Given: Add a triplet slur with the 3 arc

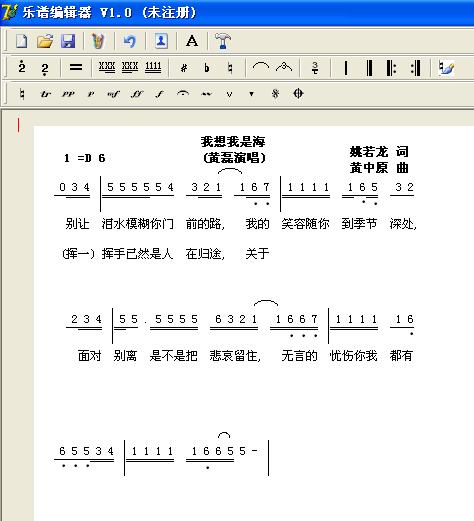Looking at the screenshot, I should (x=284, y=67).
